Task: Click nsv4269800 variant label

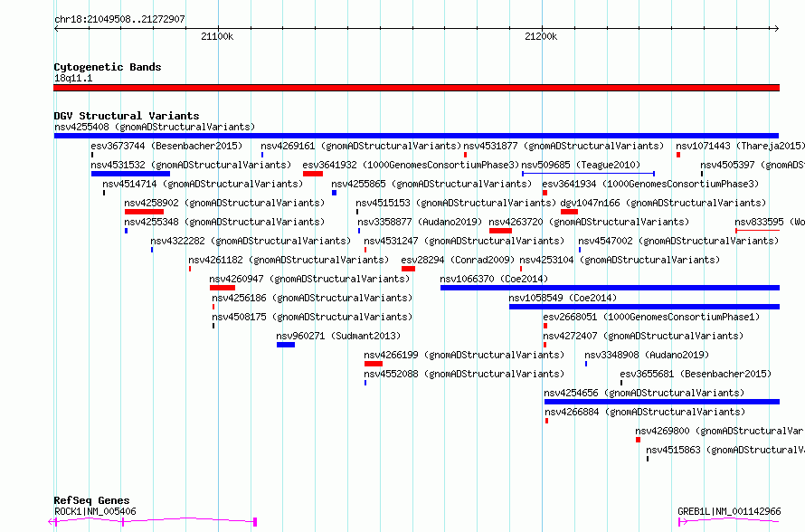Action: (x=720, y=431)
